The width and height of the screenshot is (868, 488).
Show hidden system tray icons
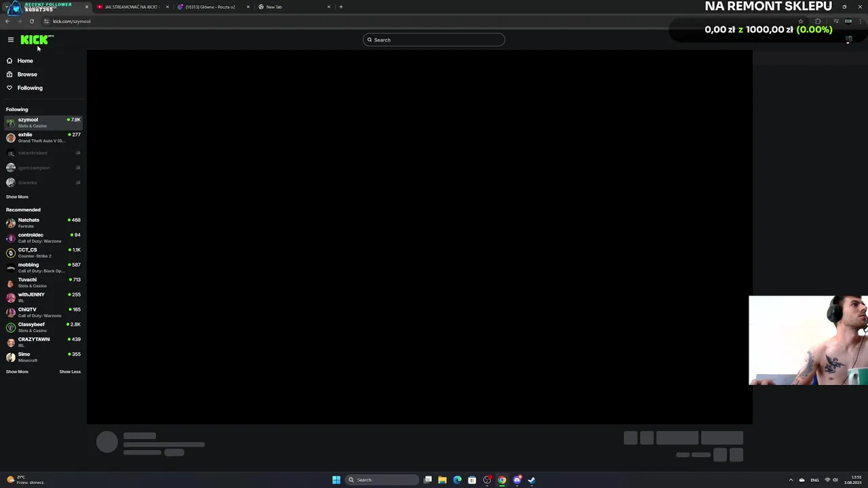point(790,480)
